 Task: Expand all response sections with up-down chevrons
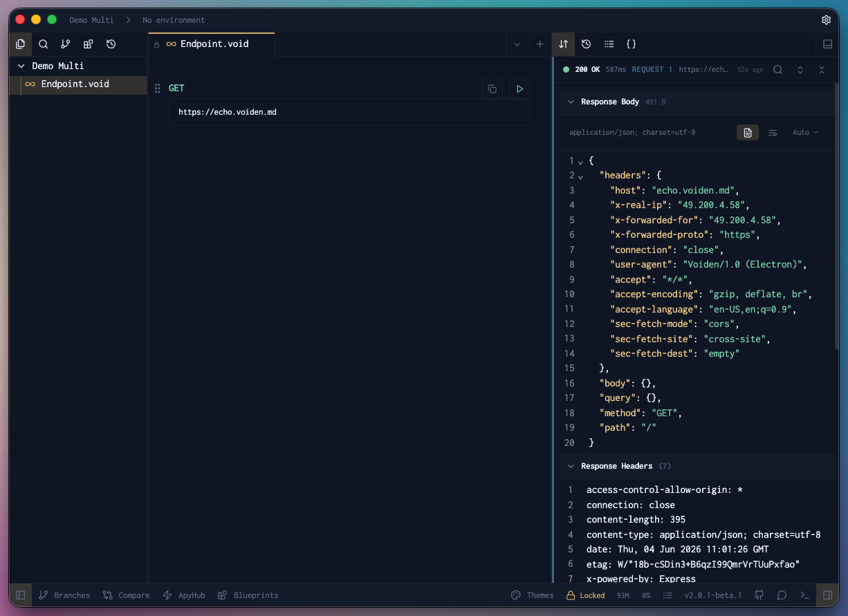800,70
